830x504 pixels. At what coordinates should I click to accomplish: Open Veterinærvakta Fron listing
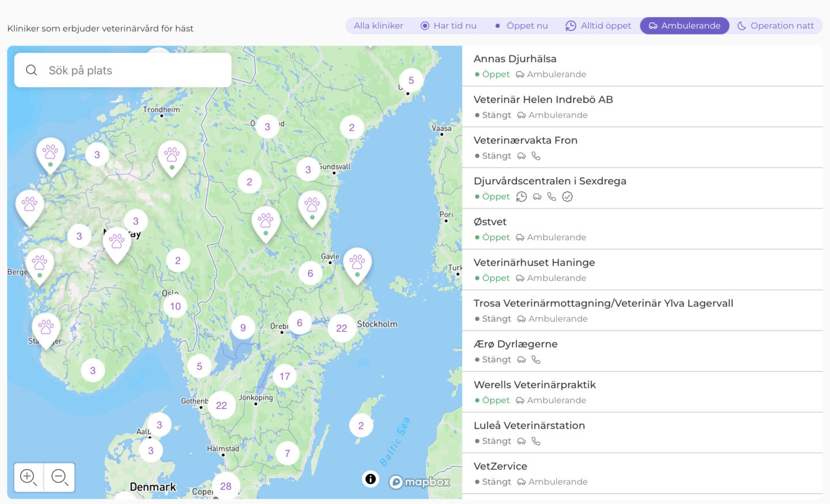[642, 148]
